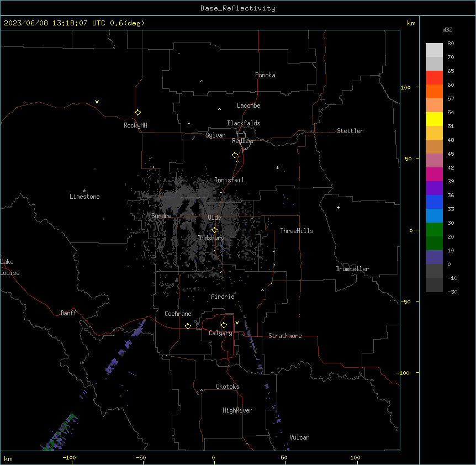The height and width of the screenshot is (465, 476).
Task: Click the Banff town label
Action: tap(68, 313)
